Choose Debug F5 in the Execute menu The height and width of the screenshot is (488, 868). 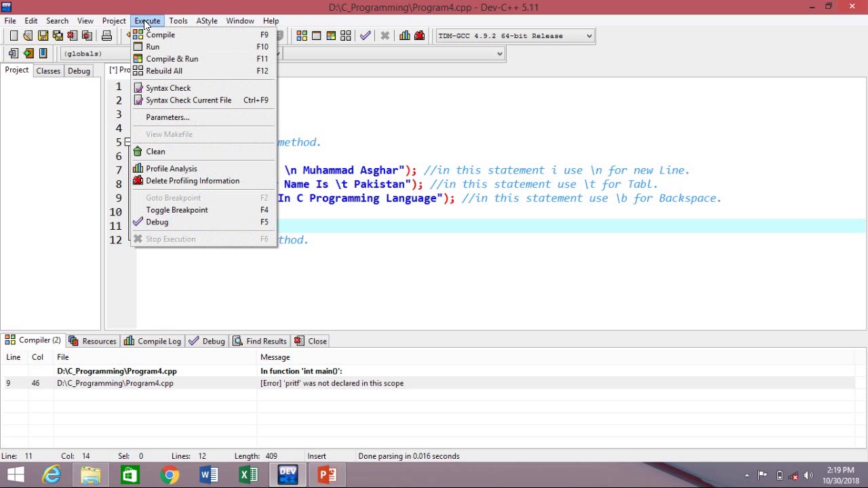coord(203,222)
